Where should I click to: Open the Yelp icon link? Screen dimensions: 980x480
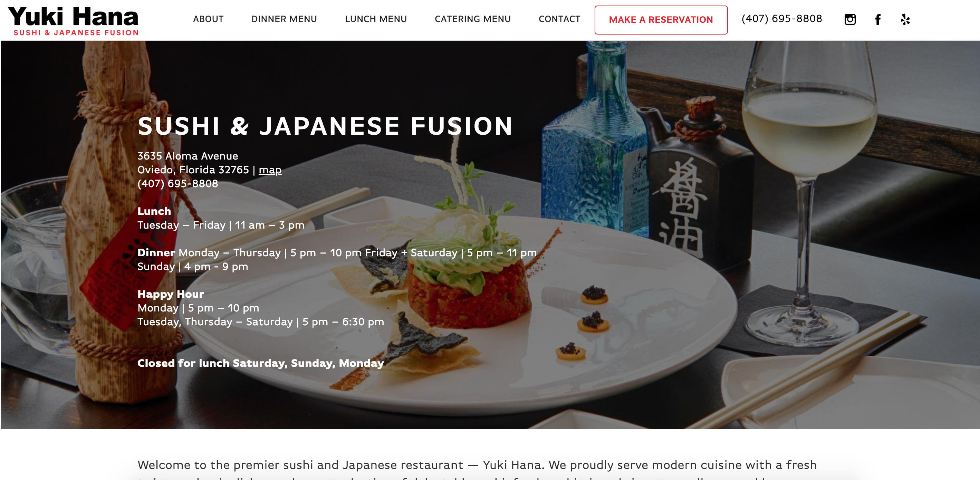point(905,19)
